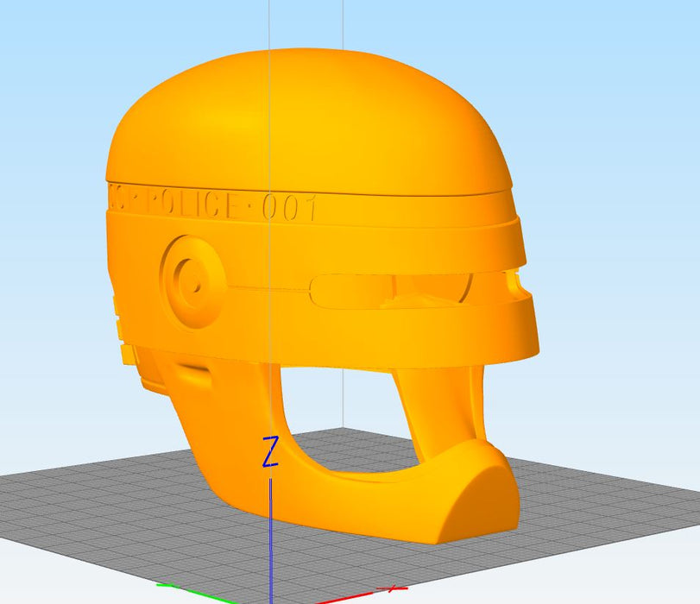700x604 pixels.
Task: Click the center of the ear disc
Action: (194, 282)
